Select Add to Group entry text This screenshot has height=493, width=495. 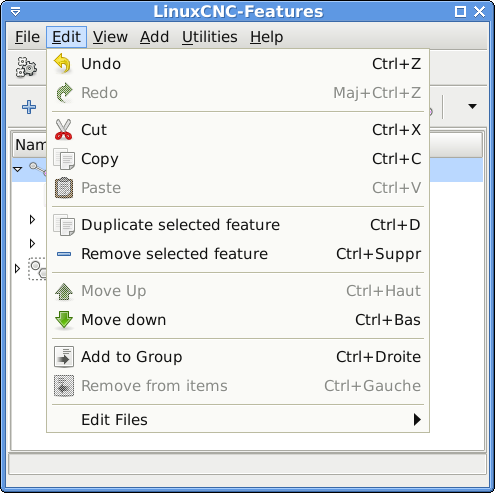[132, 357]
